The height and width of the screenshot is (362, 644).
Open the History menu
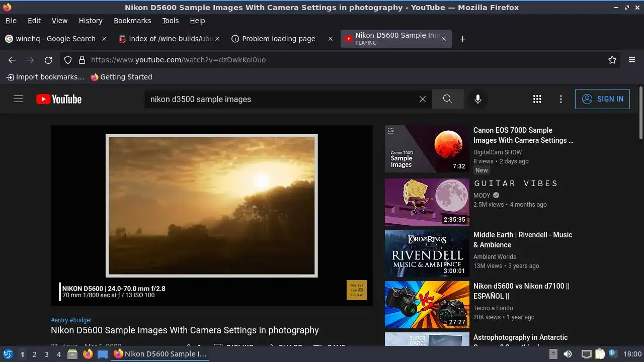point(91,21)
